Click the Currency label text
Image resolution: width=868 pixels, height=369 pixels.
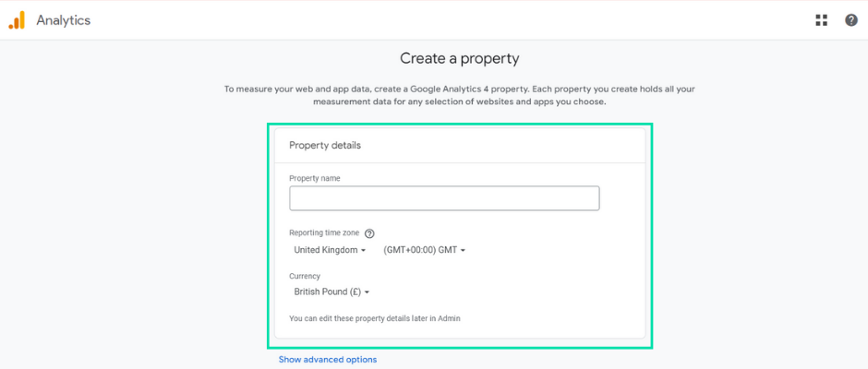point(305,276)
